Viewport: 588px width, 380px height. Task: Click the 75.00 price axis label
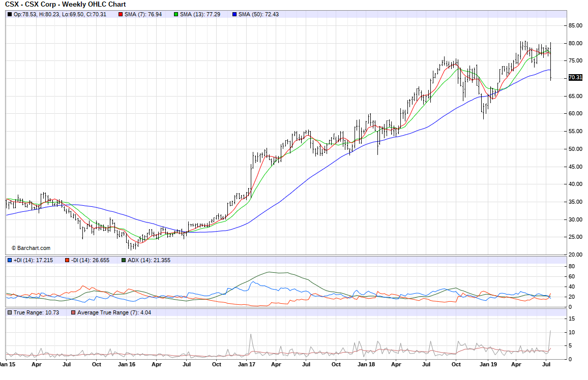click(x=575, y=60)
